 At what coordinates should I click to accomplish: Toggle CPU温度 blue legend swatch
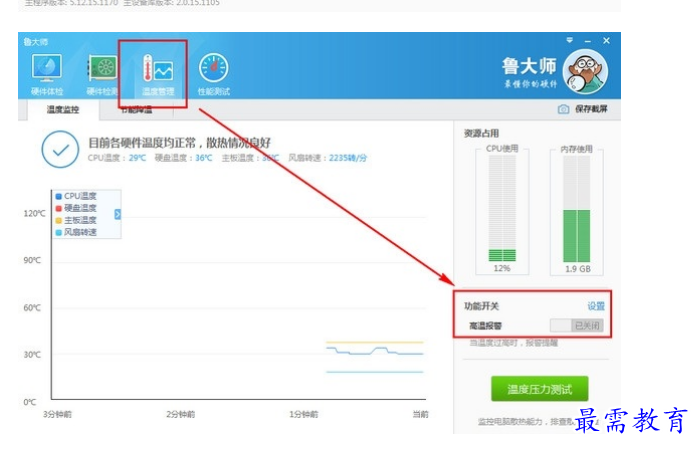59,196
